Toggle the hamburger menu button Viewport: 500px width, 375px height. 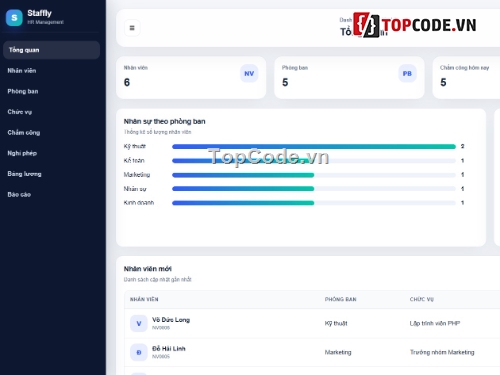point(132,28)
